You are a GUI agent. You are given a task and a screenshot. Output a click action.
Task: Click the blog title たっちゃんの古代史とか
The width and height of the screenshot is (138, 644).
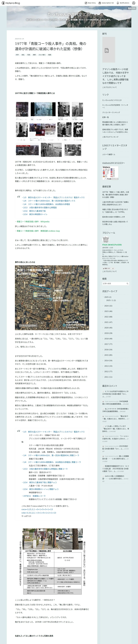click(69, 14)
